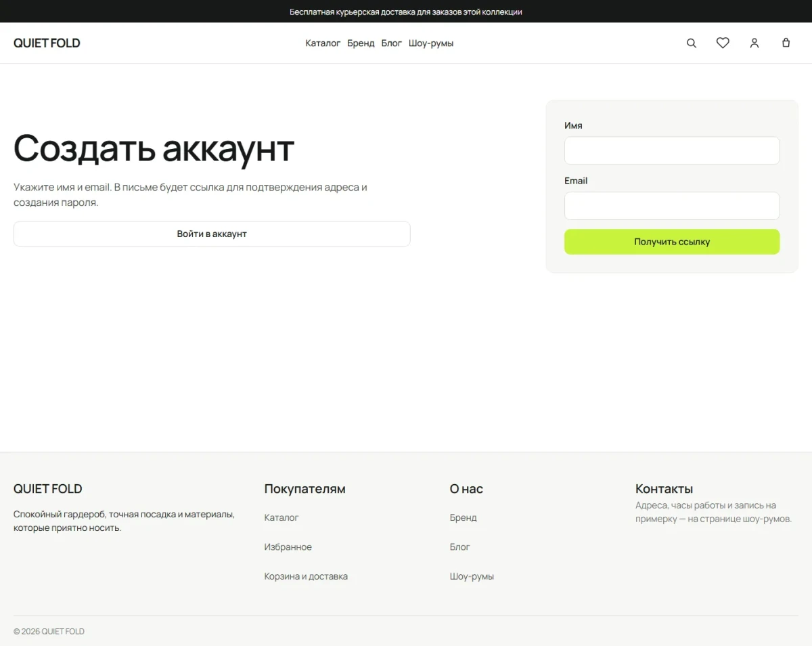Go to Каталог in top navigation
The width and height of the screenshot is (812, 646).
[x=323, y=43]
